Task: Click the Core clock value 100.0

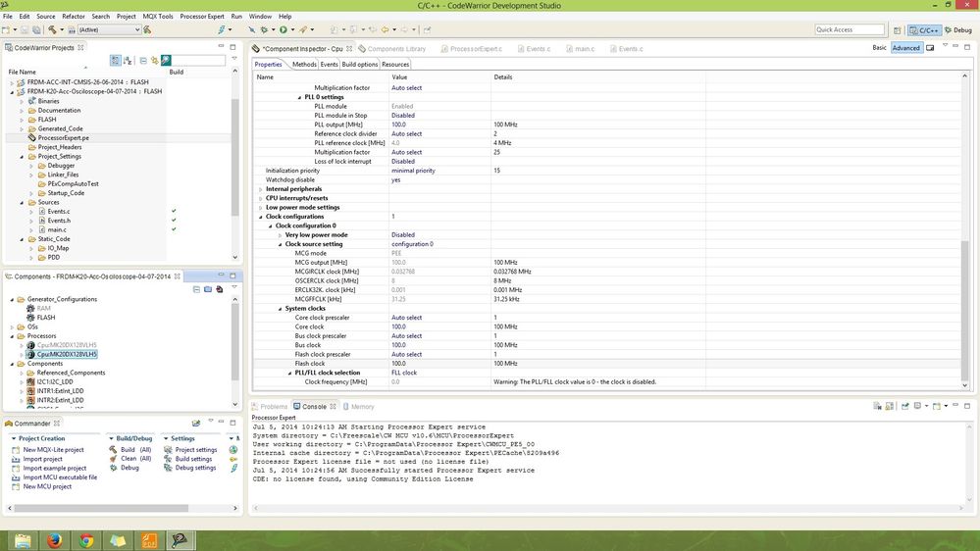Action: (398, 326)
